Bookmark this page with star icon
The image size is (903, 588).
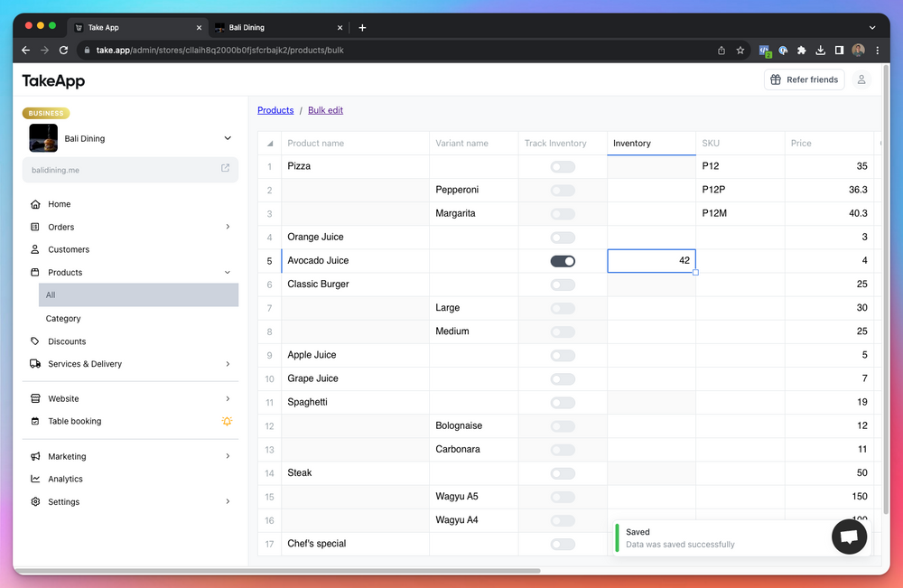pos(740,50)
